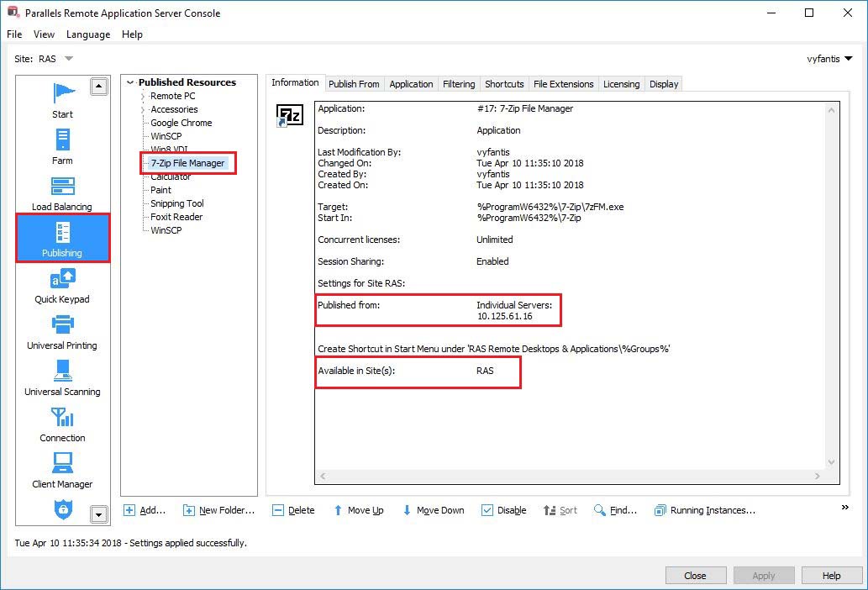The width and height of the screenshot is (868, 590).
Task: Click the Sort icon
Action: tap(550, 510)
